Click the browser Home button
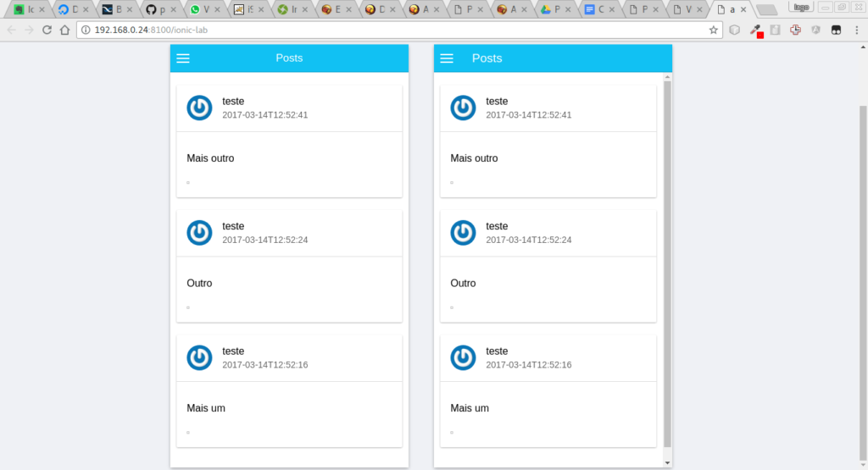 coord(64,30)
